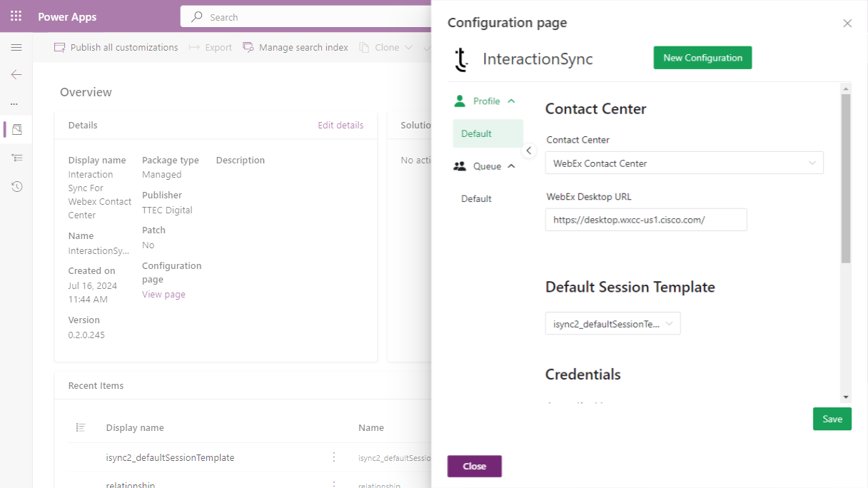
Task: Open the Contact Center dropdown
Action: (684, 163)
